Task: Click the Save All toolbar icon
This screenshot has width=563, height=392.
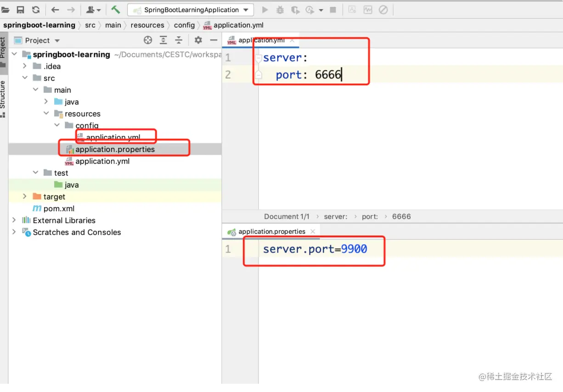Action: click(20, 10)
